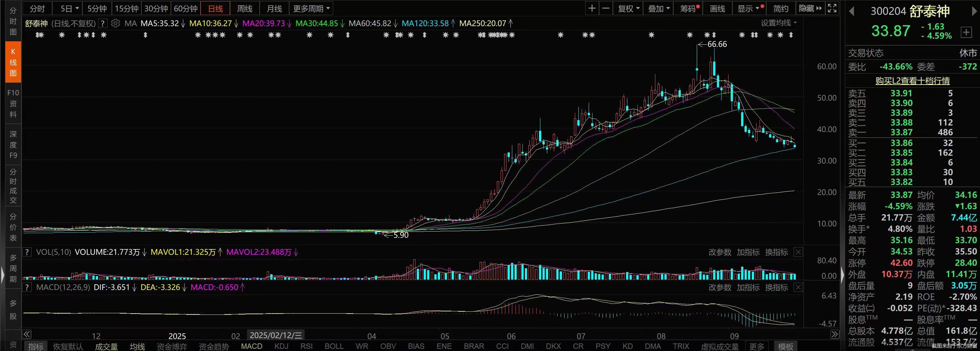
Task: Open 设置均线 moving average dropdown
Action: point(778,23)
